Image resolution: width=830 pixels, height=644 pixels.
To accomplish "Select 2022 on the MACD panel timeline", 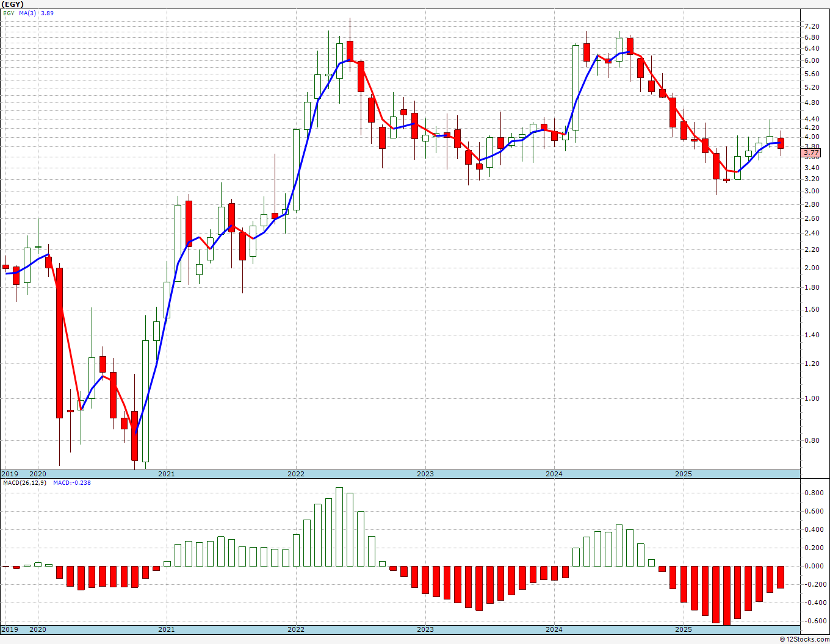I will (296, 629).
